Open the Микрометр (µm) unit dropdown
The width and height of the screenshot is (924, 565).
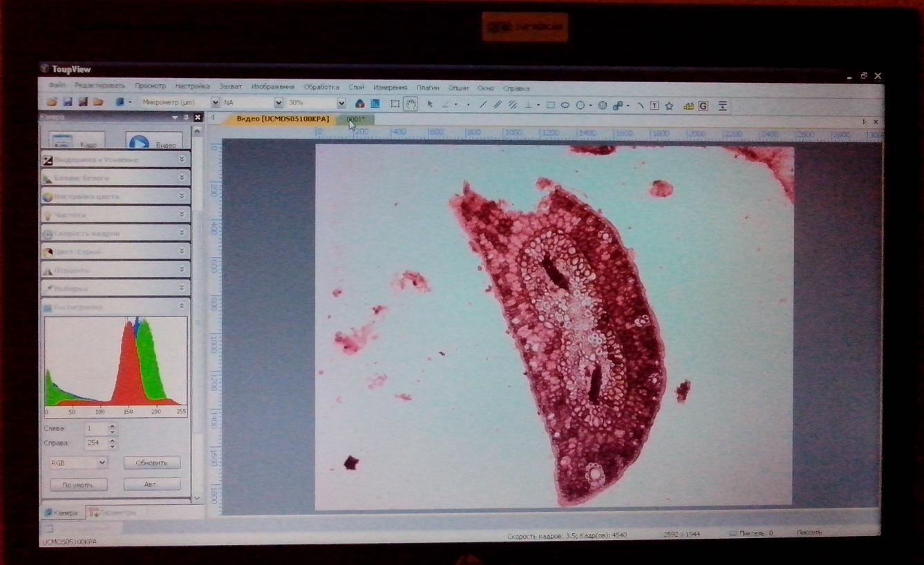tap(215, 102)
